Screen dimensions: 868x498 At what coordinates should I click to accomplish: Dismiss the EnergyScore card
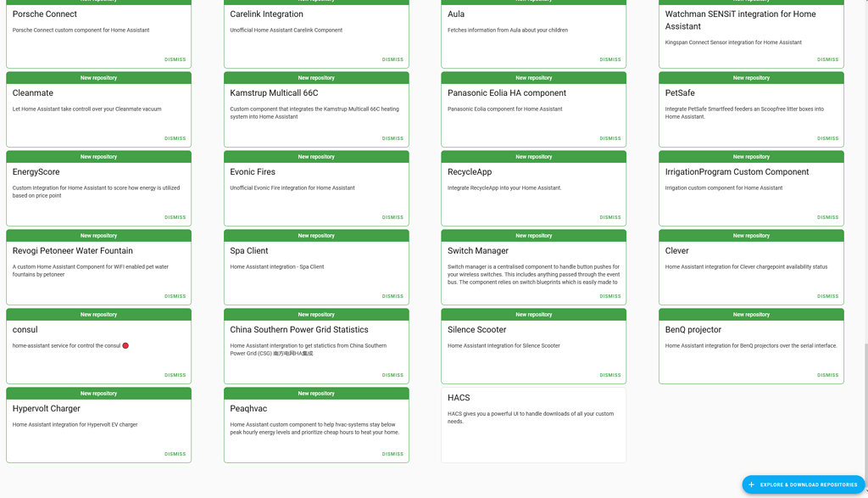(175, 217)
